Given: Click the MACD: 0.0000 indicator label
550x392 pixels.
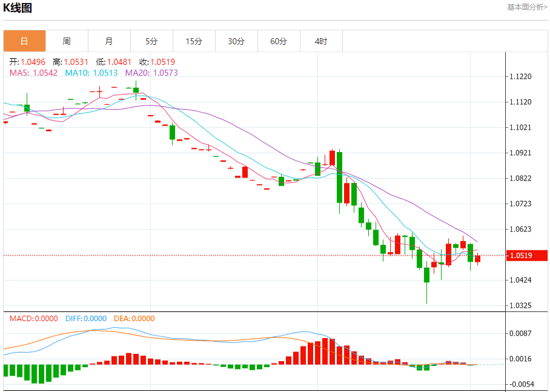Looking at the screenshot, I should click(34, 318).
